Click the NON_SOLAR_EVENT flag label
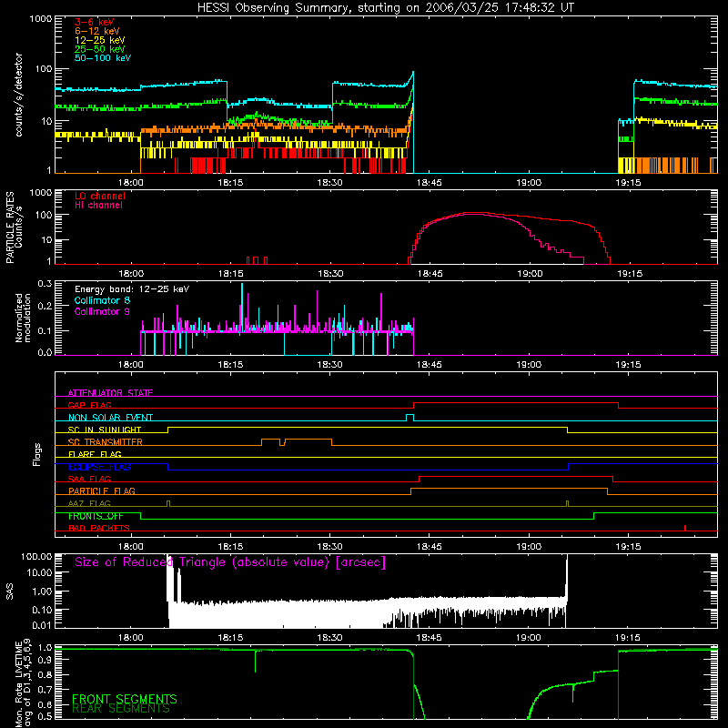Viewport: 728px width, 728px height. click(x=110, y=418)
